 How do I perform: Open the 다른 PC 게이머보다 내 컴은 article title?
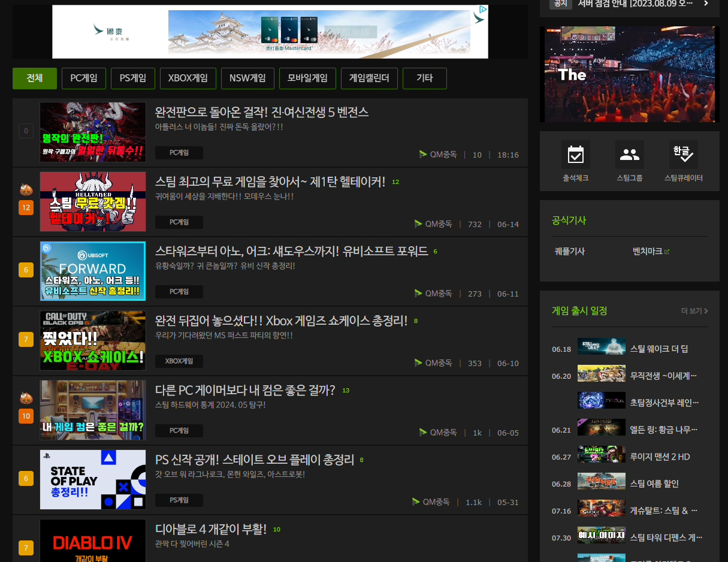click(245, 390)
